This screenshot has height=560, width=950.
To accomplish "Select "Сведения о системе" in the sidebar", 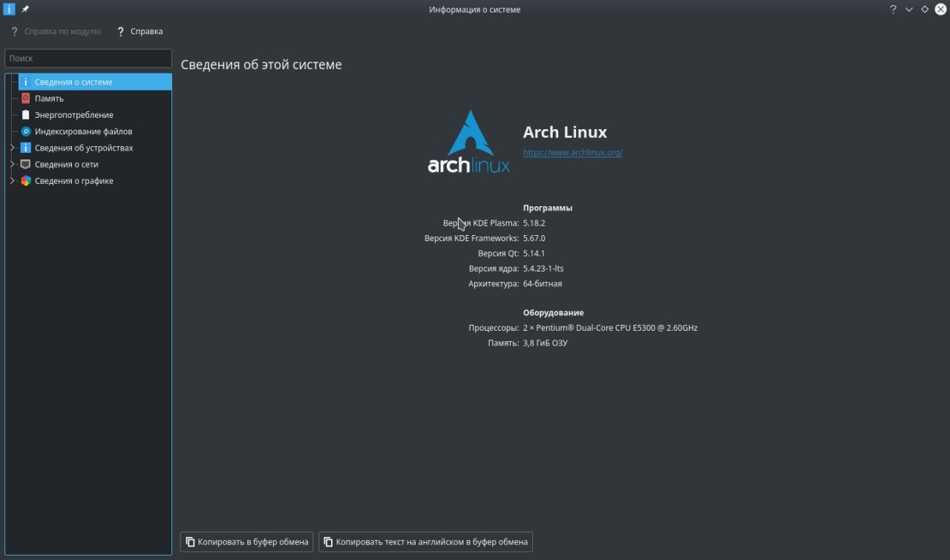I will (95, 82).
